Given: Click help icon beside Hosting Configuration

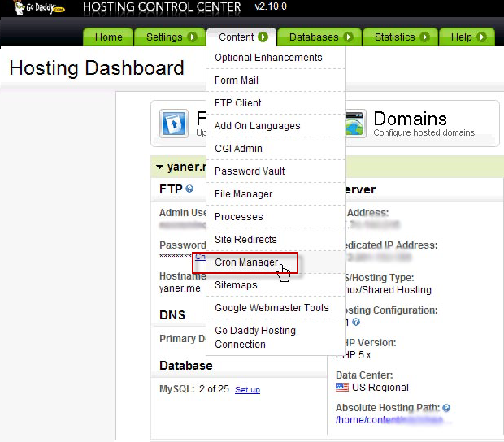Looking at the screenshot, I should pos(356,323).
